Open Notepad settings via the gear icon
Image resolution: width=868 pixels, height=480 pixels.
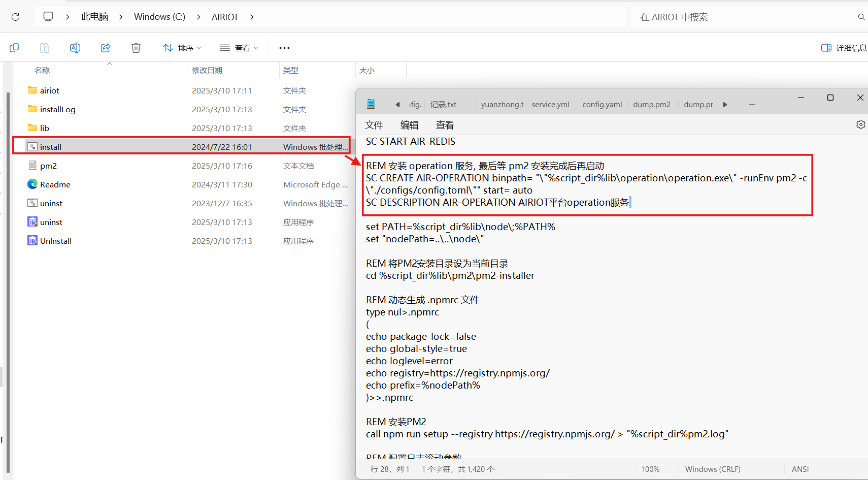[x=861, y=124]
